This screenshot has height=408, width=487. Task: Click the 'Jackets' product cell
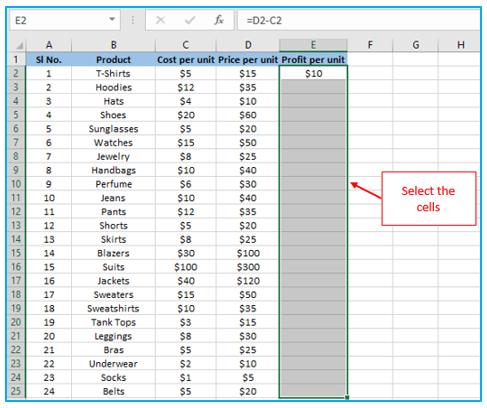click(x=113, y=281)
